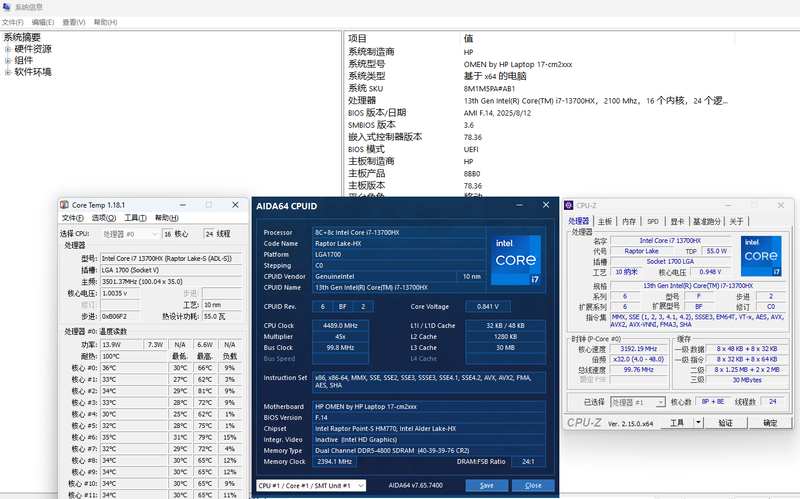Screen dimensions: 800x499
Task: Click the Core Temp thermometer title icon
Action: click(x=65, y=204)
